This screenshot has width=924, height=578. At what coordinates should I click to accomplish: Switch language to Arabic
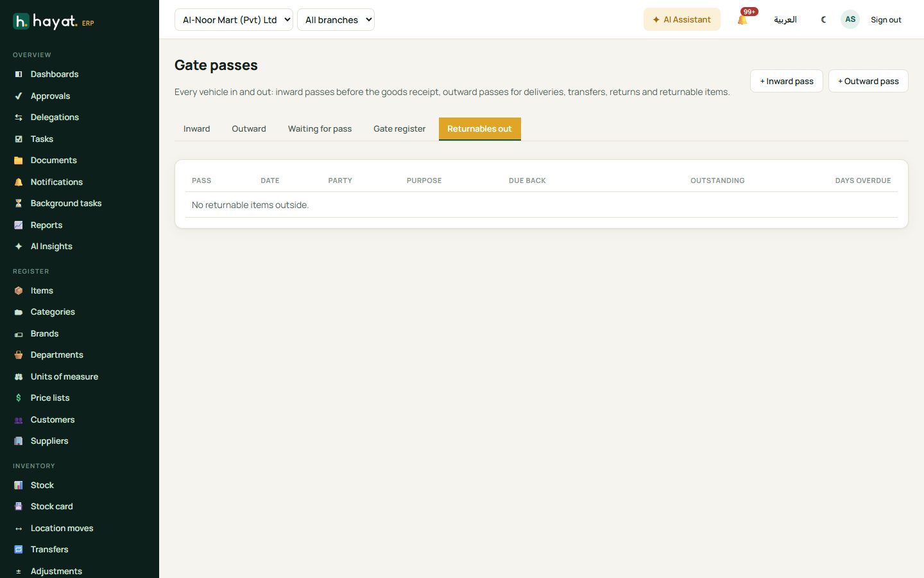tap(785, 20)
